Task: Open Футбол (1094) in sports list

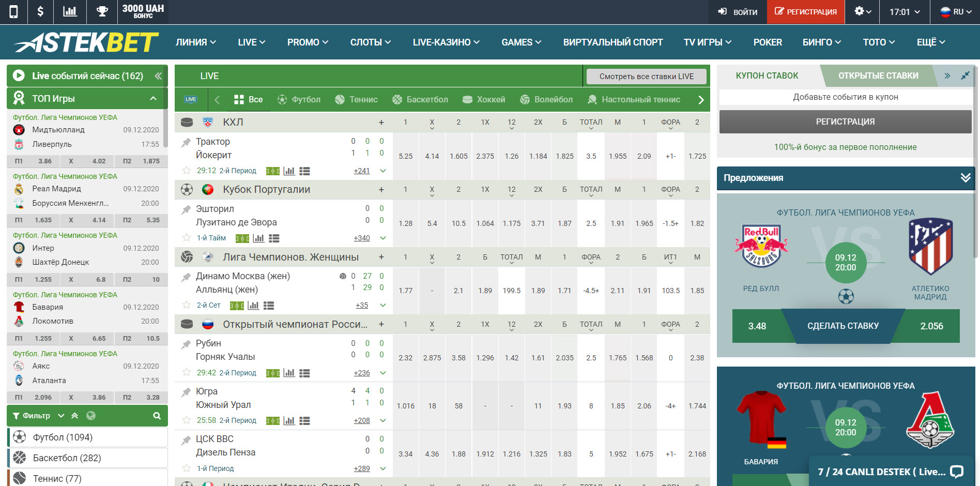Action: (x=88, y=437)
